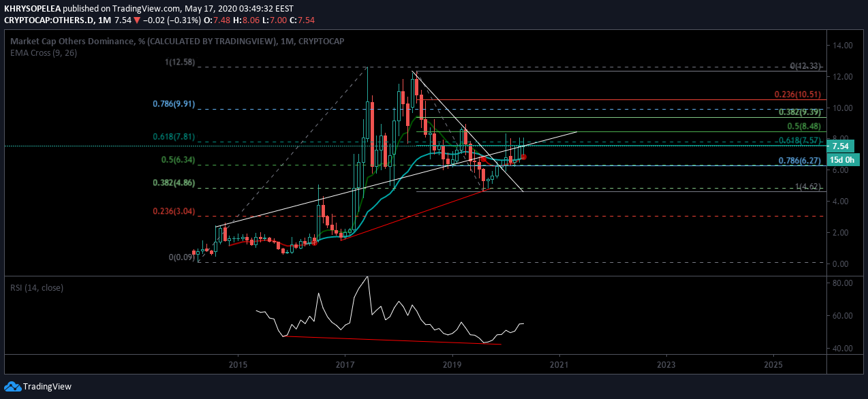The image size is (868, 399).
Task: Select Fibonacci label 0.618(7.81)
Action: click(x=174, y=137)
